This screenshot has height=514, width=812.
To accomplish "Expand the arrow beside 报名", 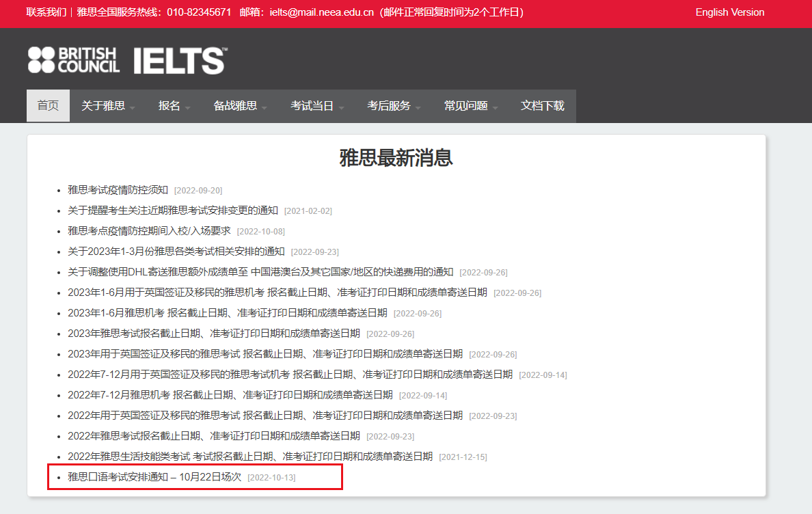I will tap(187, 108).
